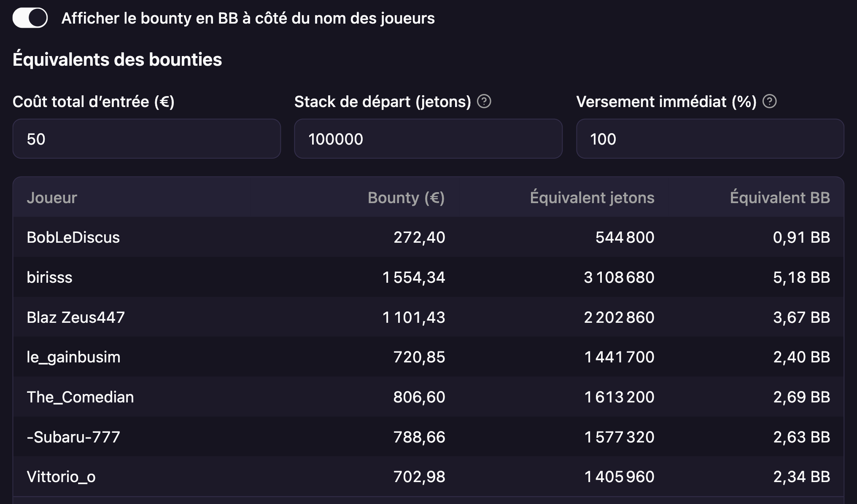Select the -Subaru-777 player row
This screenshot has height=504, width=857.
pyautogui.click(x=428, y=437)
